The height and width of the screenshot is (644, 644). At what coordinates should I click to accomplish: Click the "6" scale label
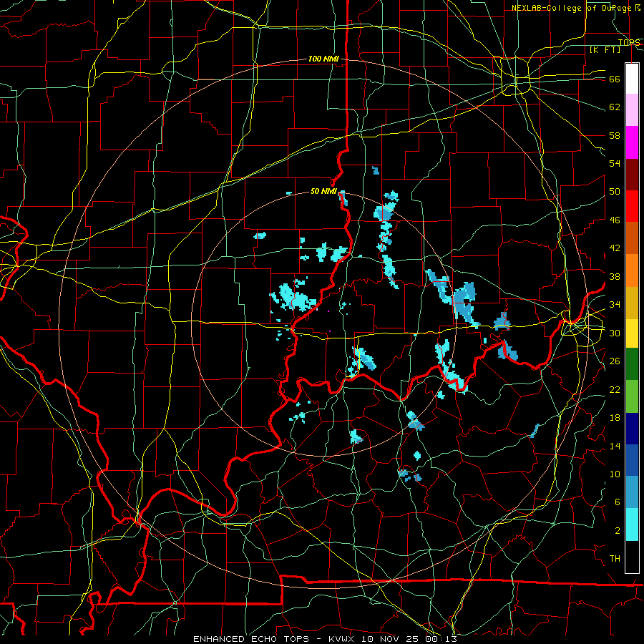point(618,502)
